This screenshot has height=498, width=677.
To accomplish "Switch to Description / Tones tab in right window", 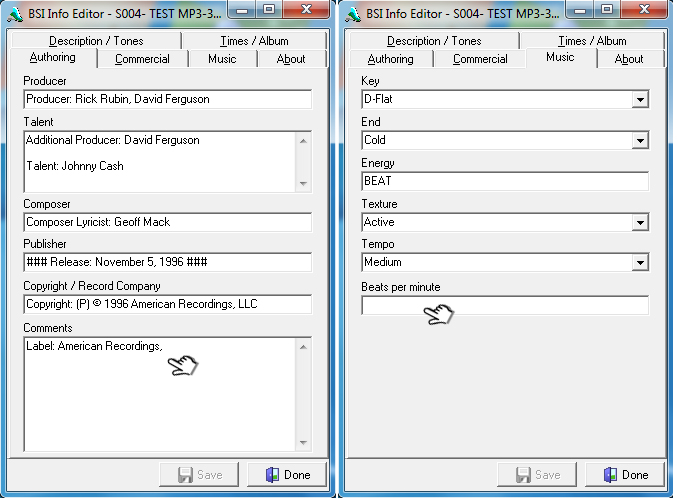I will (434, 41).
